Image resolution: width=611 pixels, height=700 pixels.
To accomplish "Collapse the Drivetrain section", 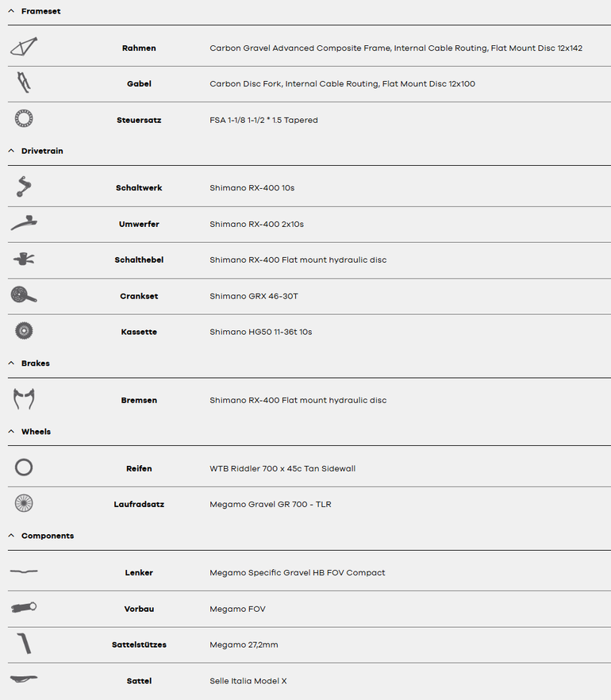I will pos(11,151).
